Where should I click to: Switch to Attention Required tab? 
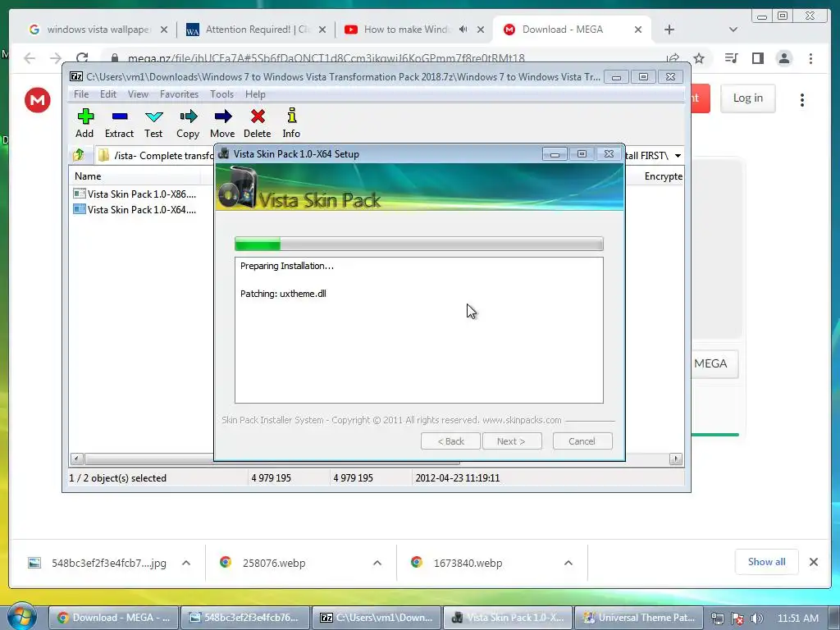[256, 30]
